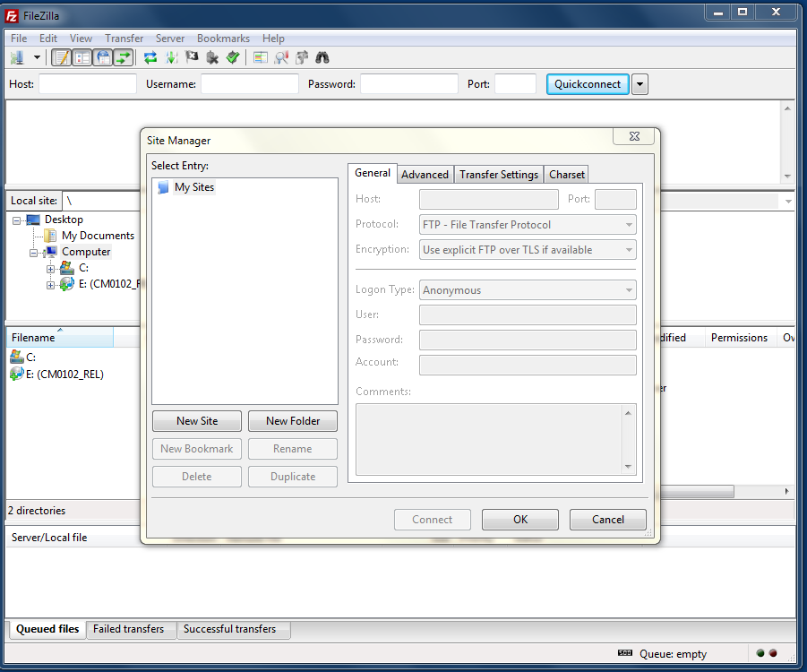This screenshot has height=672, width=807.
Task: Click the Quickconnect button
Action: coord(588,84)
